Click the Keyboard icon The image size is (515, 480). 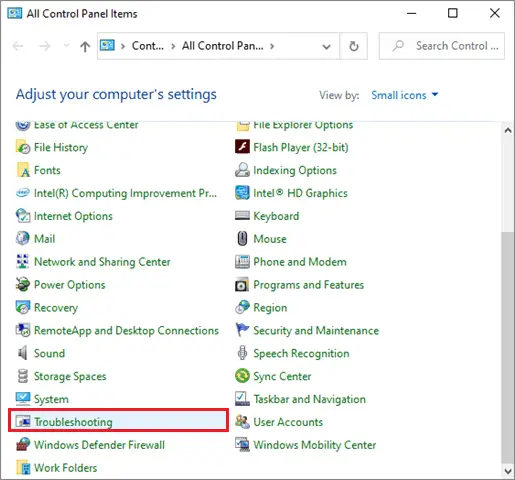tap(242, 216)
